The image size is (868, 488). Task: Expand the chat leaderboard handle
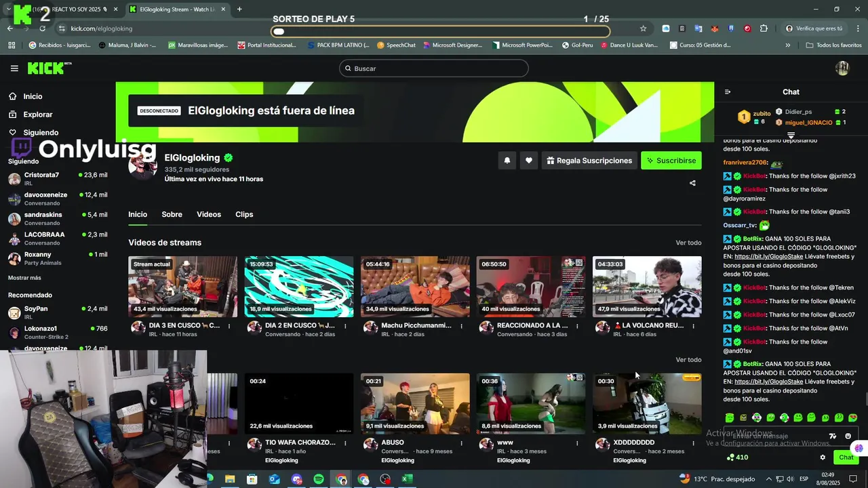pos(791,136)
